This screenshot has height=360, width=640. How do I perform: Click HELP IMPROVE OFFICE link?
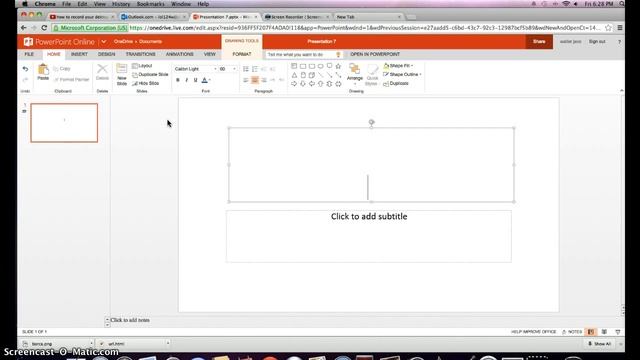click(533, 332)
